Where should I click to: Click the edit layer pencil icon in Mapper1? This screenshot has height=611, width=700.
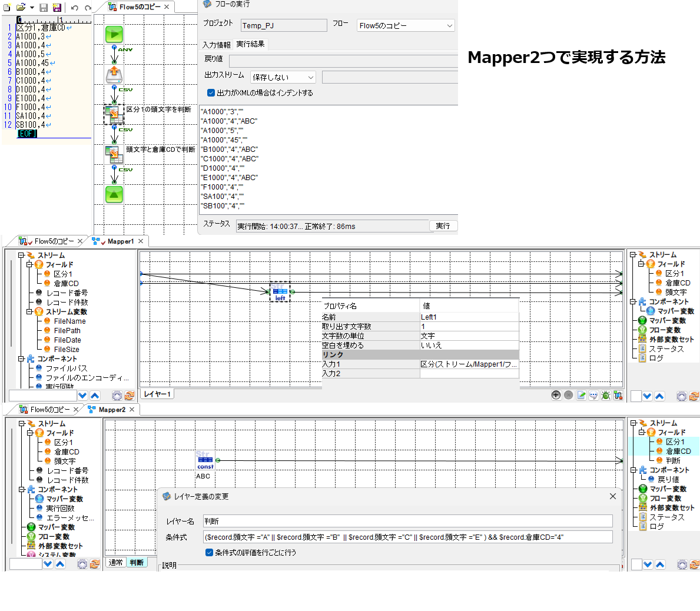click(x=581, y=395)
